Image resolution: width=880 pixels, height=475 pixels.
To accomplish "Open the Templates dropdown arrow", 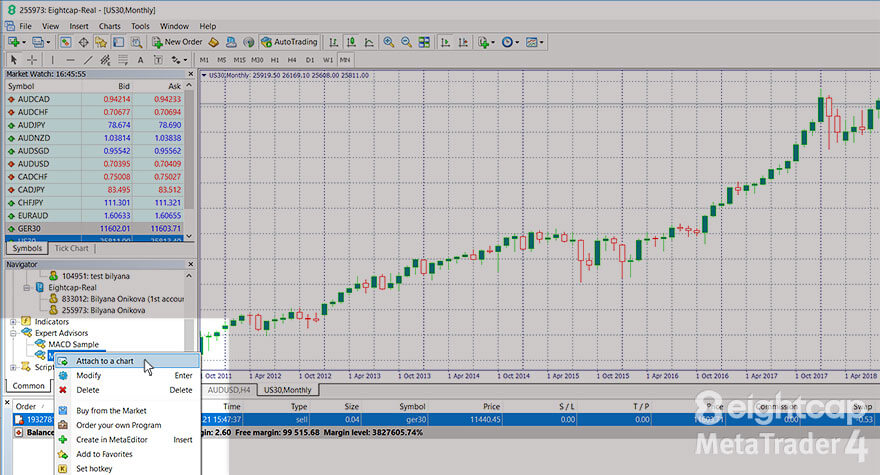I will [x=541, y=43].
